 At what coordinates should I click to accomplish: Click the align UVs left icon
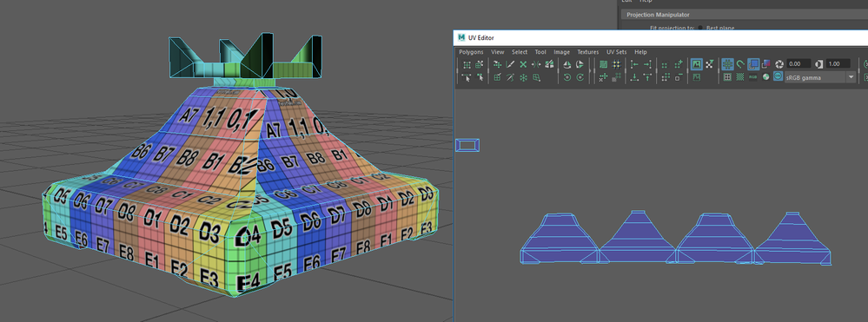pyautogui.click(x=634, y=65)
